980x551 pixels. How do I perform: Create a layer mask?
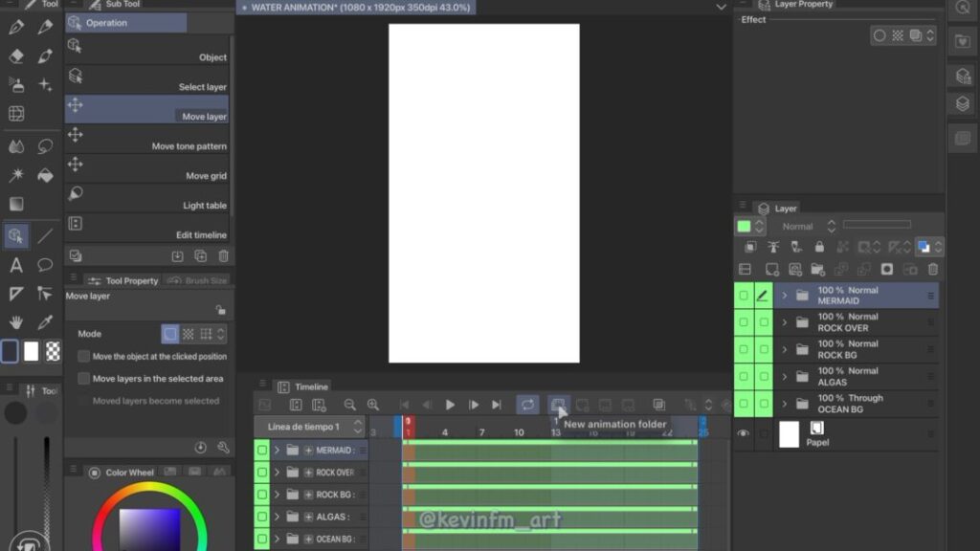(x=887, y=269)
